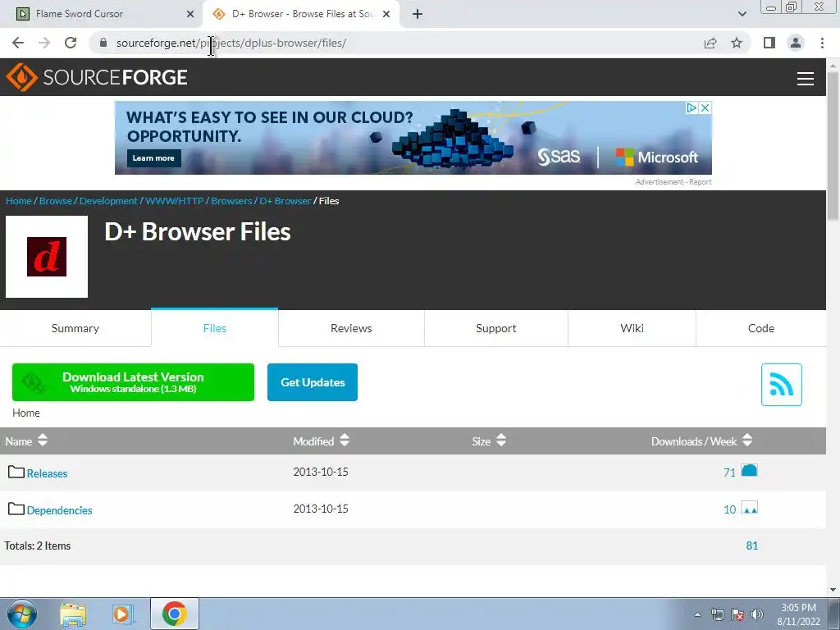Open Chrome three-dot menu
The width and height of the screenshot is (840, 630).
[x=822, y=43]
